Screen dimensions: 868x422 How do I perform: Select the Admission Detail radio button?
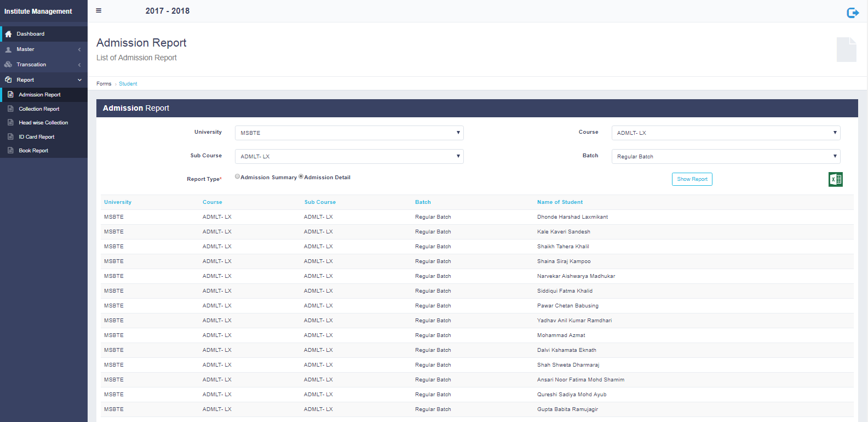tap(301, 176)
